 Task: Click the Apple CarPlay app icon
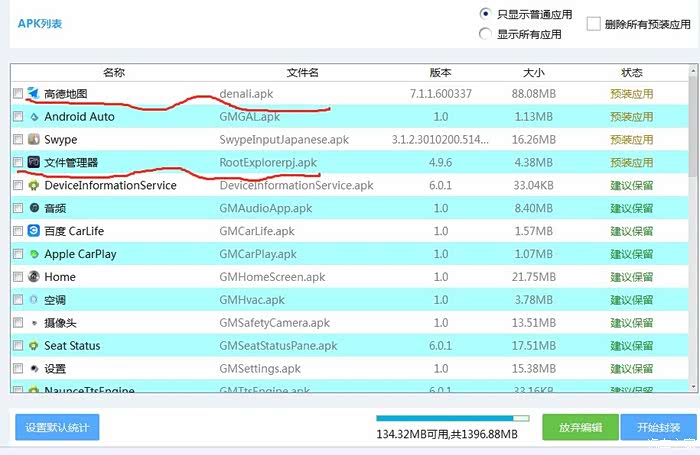[33, 254]
